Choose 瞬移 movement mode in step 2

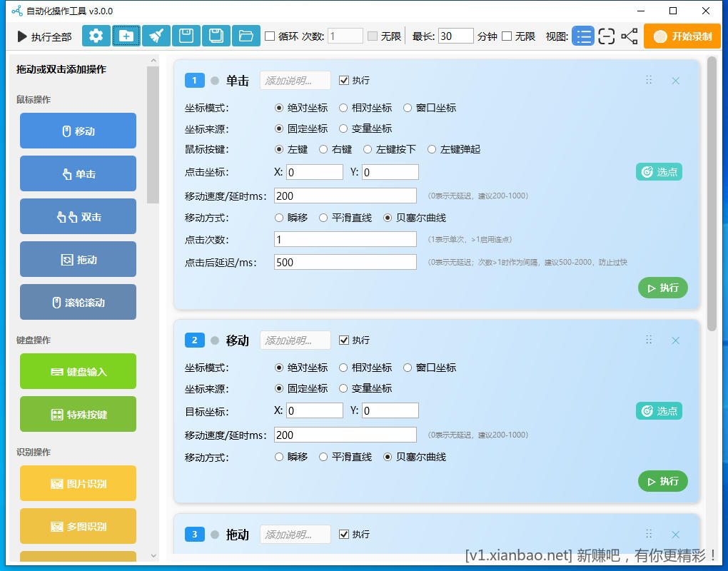click(278, 455)
